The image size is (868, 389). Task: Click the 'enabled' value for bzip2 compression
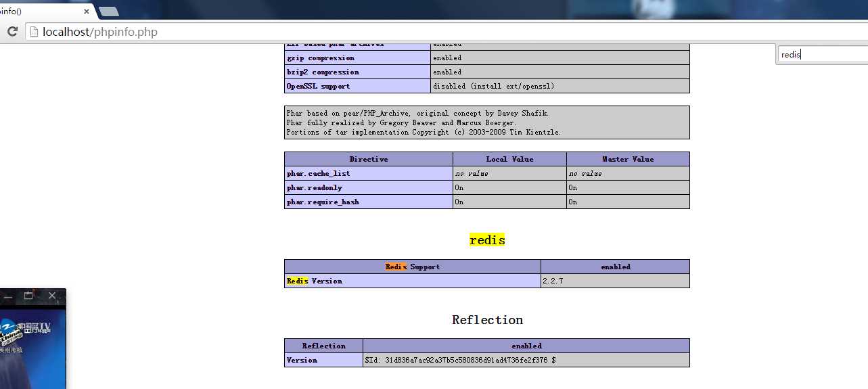[x=560, y=72]
